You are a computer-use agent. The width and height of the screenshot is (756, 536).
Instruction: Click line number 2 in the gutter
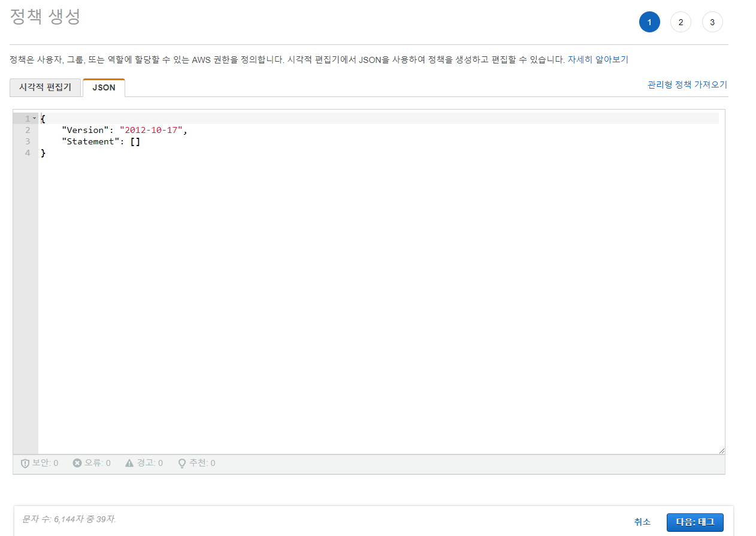(x=28, y=130)
